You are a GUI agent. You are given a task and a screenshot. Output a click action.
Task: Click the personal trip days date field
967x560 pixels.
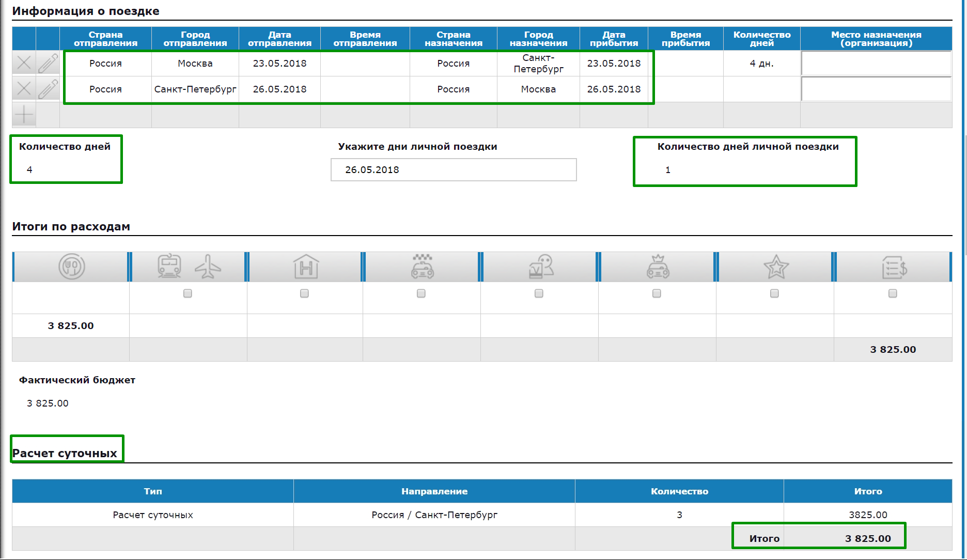[x=454, y=170]
